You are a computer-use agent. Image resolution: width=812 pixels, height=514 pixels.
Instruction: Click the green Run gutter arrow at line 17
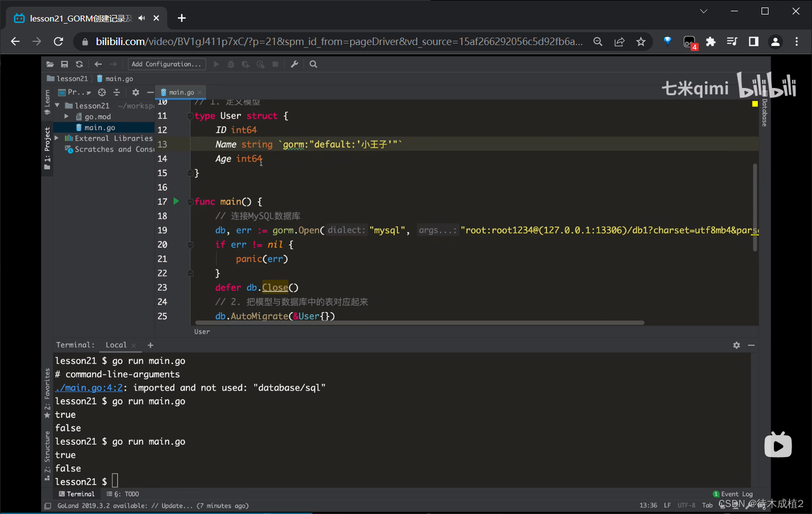pos(176,201)
